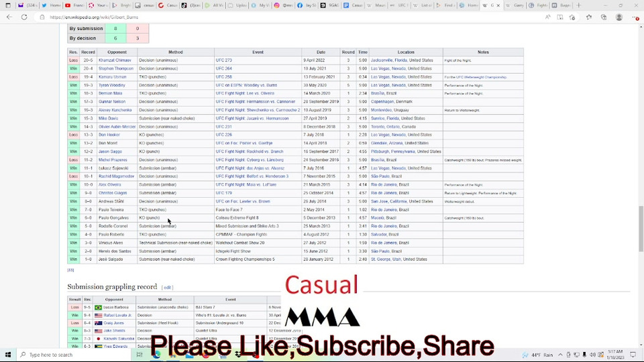This screenshot has width=644, height=362.
Task: Open Task View in the taskbar
Action: coord(140,355)
